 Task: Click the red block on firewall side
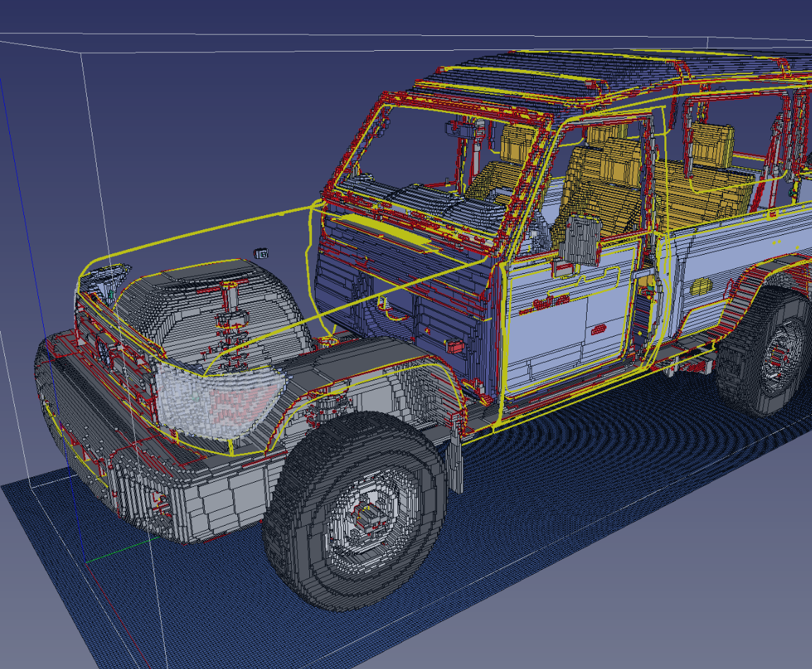(x=454, y=346)
